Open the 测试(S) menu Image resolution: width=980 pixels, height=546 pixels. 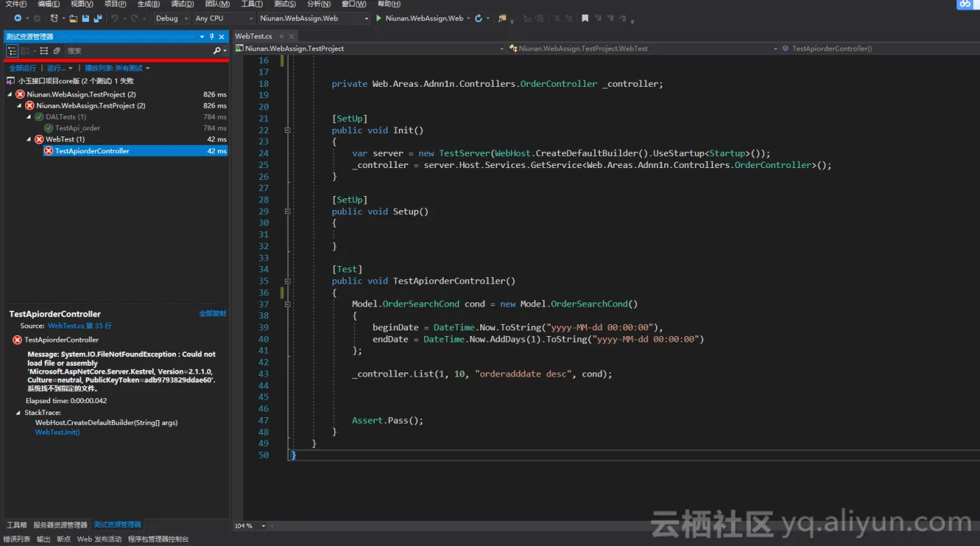285,4
